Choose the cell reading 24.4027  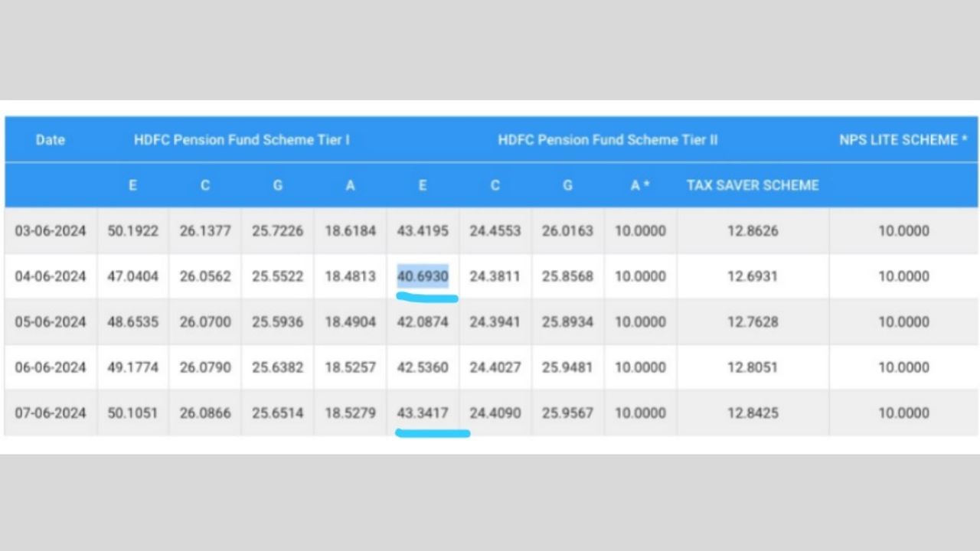495,367
